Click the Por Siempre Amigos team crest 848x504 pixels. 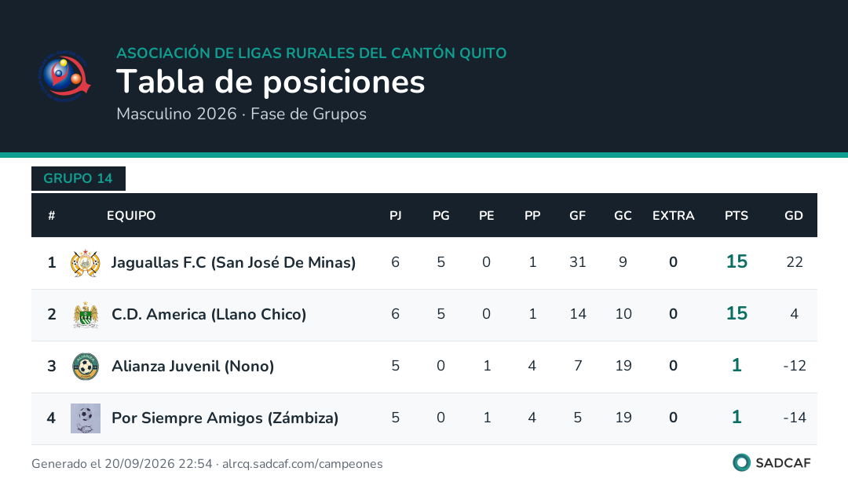coord(86,418)
